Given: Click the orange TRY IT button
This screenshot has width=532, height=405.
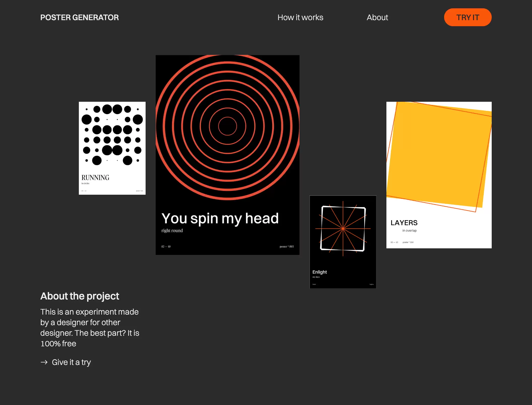Looking at the screenshot, I should point(468,17).
